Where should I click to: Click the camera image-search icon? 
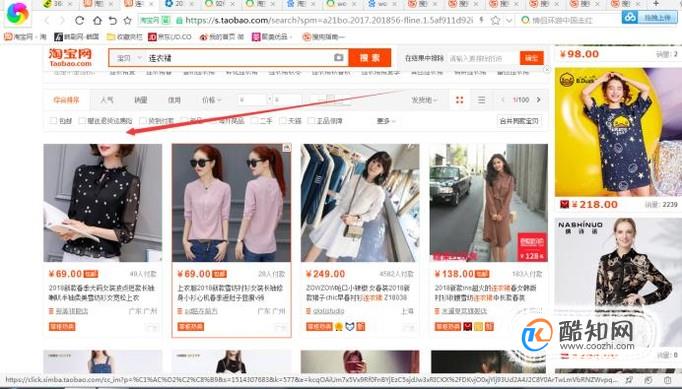(x=338, y=57)
